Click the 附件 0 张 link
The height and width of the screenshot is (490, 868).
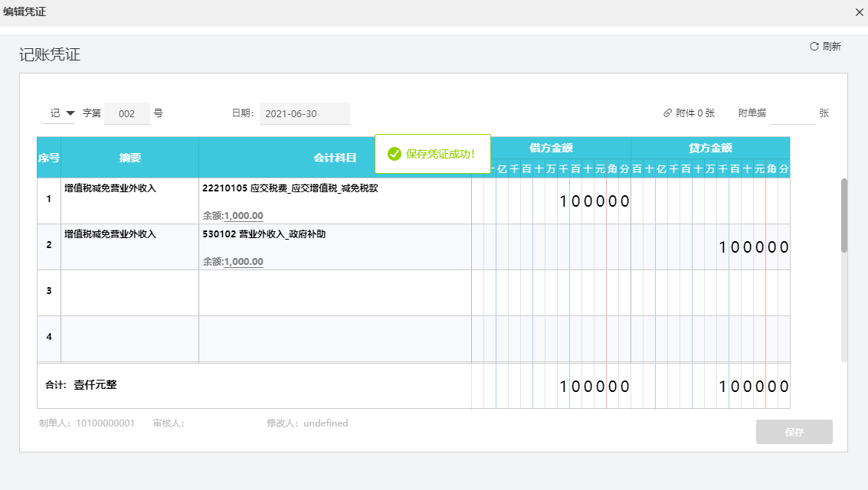click(x=695, y=113)
